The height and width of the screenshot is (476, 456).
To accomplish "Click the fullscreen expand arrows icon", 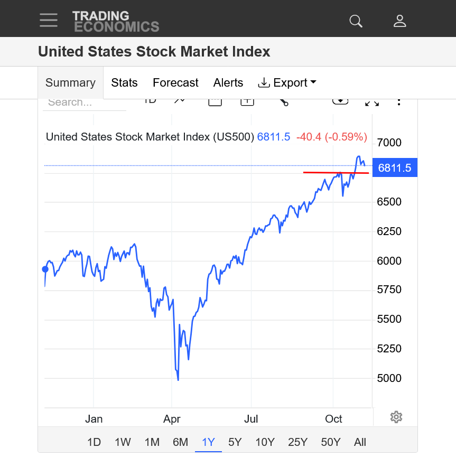I will [372, 102].
